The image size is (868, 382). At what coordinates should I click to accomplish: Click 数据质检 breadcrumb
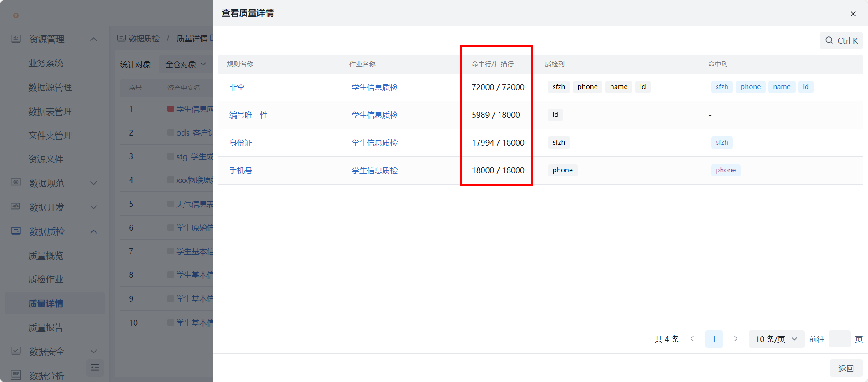[144, 39]
